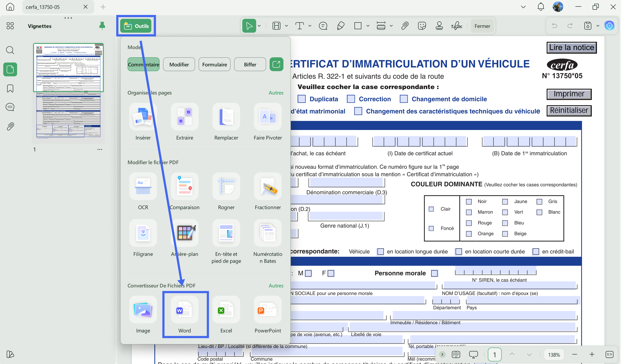This screenshot has height=364, width=621.
Task: Check the Clair checkbox
Action: click(431, 209)
